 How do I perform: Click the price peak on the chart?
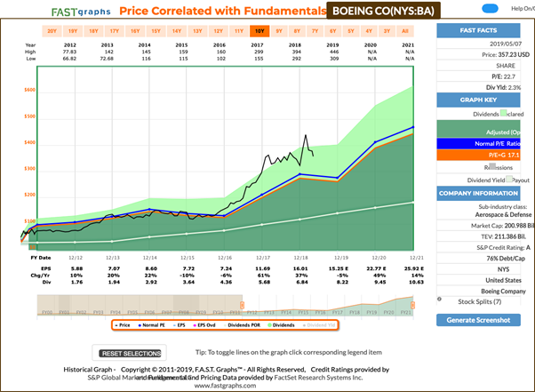pos(306,135)
